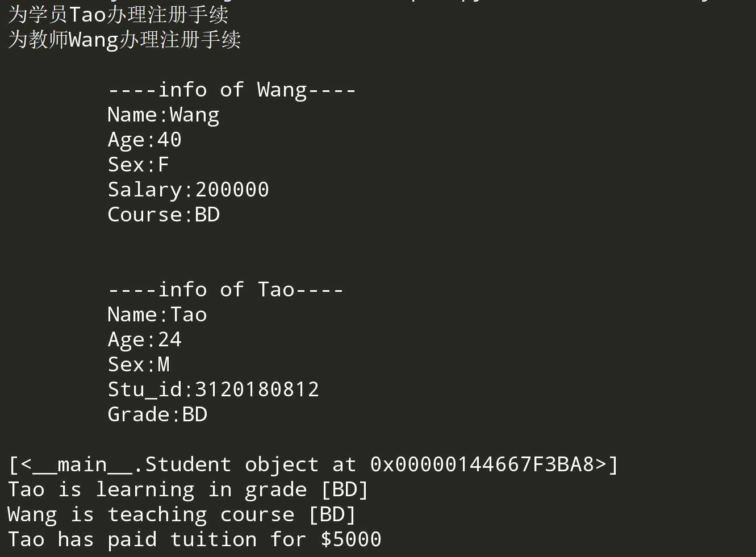The height and width of the screenshot is (557, 756).
Task: Select the Stu_id:3120180812 line
Action: tap(214, 390)
